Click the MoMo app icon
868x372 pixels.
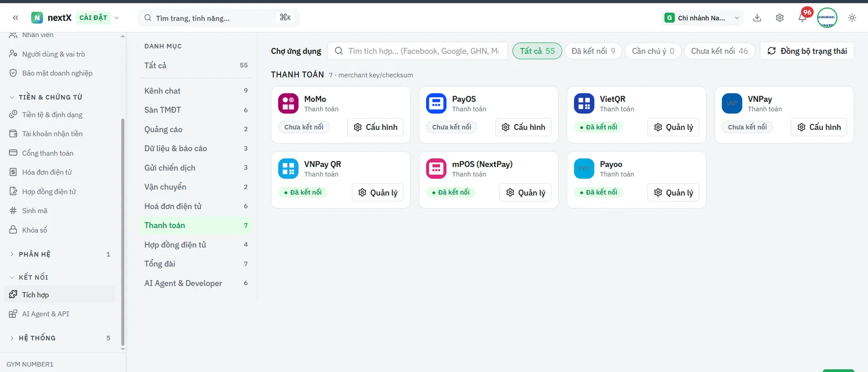click(288, 103)
